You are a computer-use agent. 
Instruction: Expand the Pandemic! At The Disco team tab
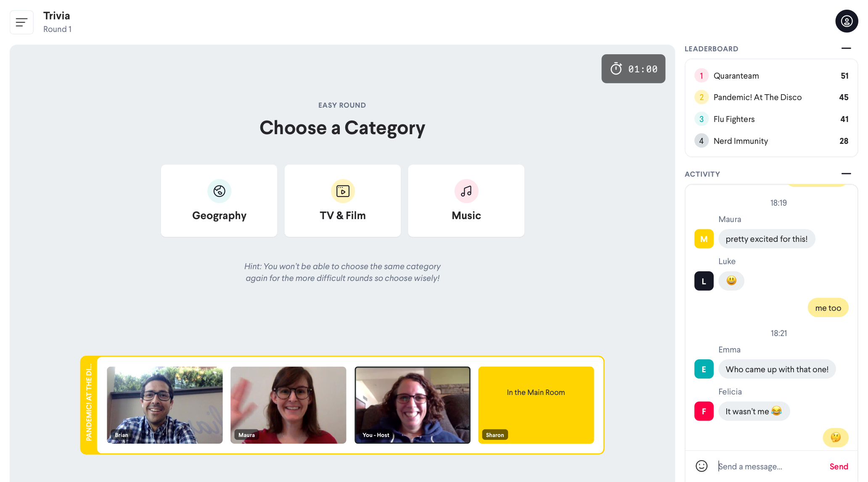[x=89, y=405]
